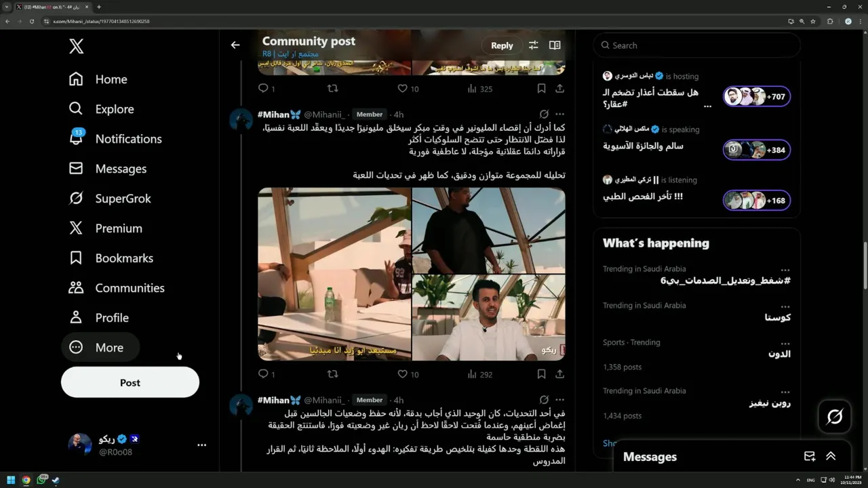Join the +707 listeners space

pyautogui.click(x=756, y=96)
